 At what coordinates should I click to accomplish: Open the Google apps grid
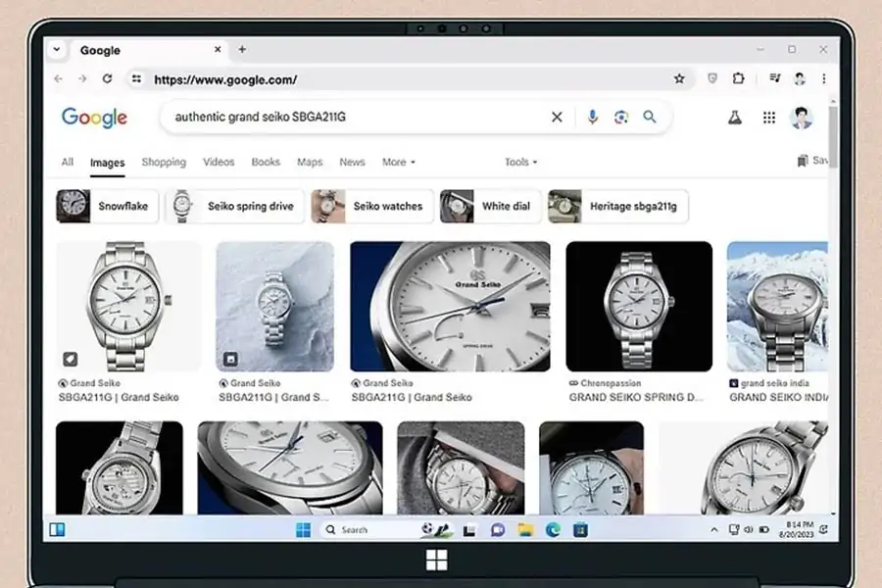pyautogui.click(x=769, y=118)
